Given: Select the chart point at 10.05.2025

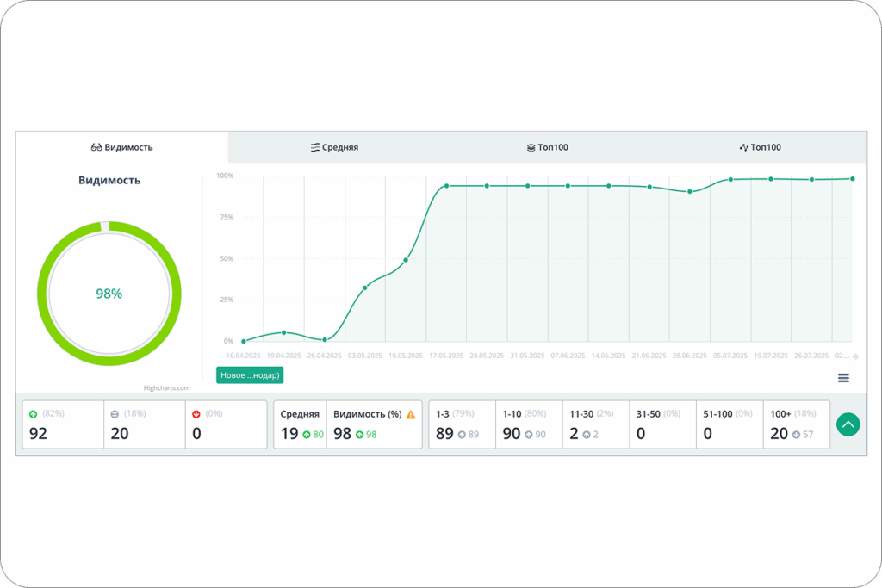Looking at the screenshot, I should [x=406, y=260].
